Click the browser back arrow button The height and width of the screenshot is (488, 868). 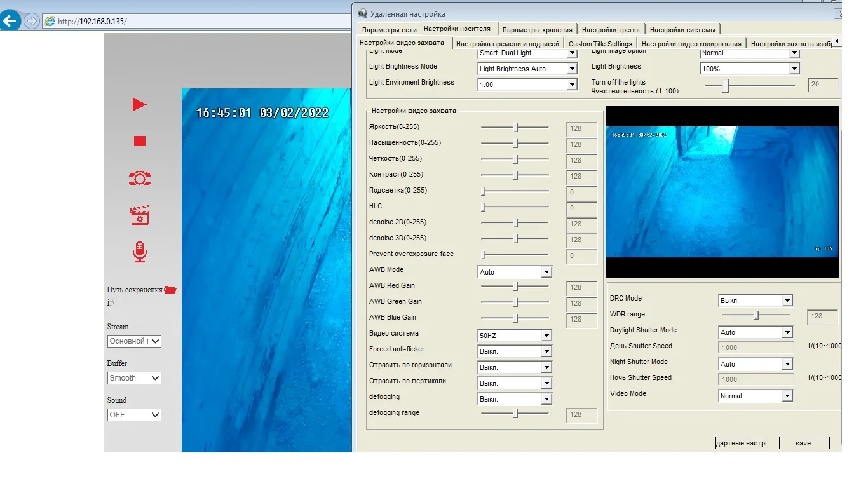pyautogui.click(x=11, y=21)
